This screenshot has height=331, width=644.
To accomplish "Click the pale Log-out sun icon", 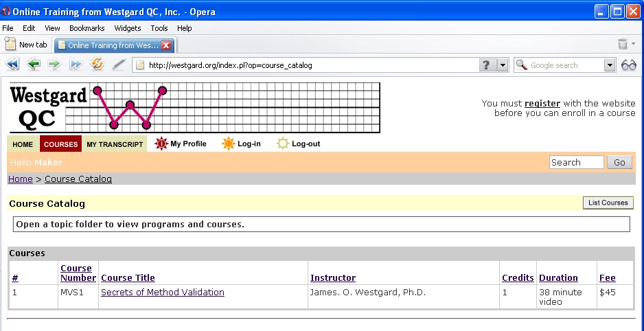I will (x=283, y=144).
